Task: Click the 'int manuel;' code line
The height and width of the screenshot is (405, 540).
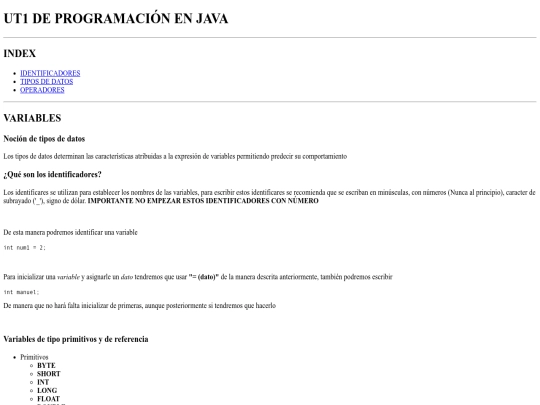Action: pos(21,292)
